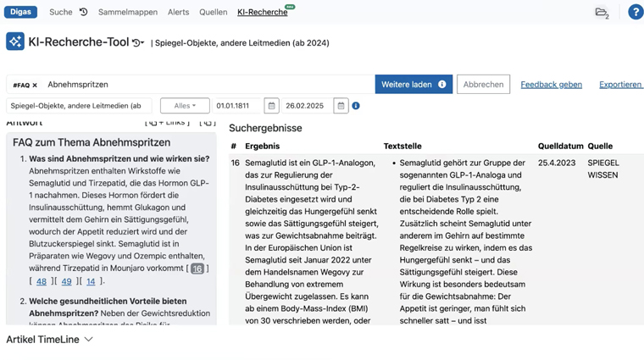Click the Exportieren link

[x=620, y=85]
